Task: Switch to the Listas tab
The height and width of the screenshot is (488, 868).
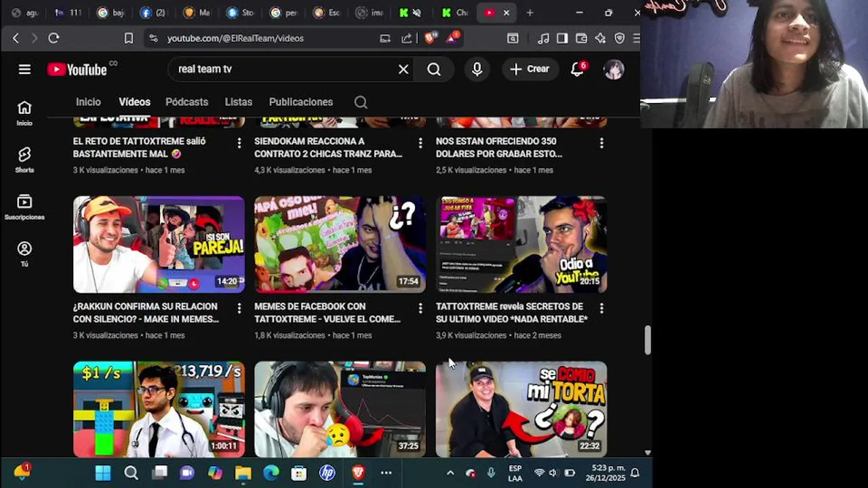Action: coord(239,102)
